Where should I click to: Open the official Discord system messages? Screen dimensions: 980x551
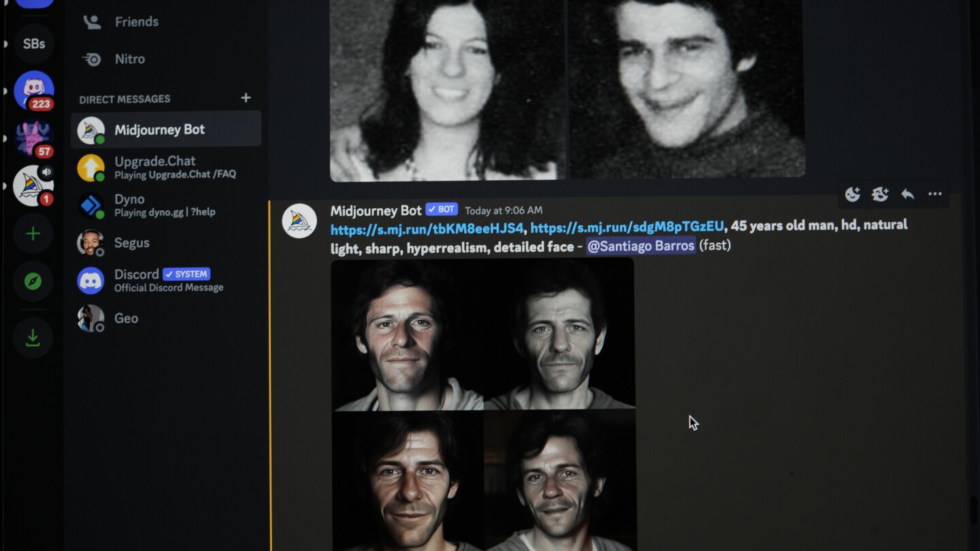(166, 280)
